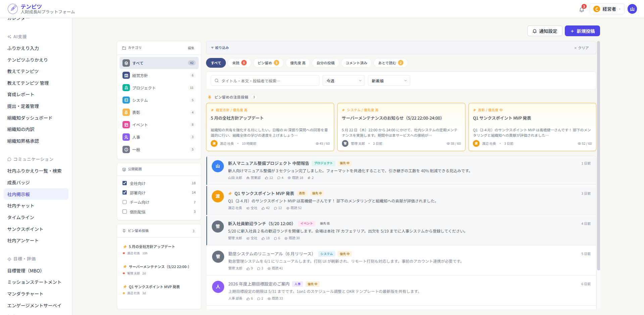Select the 優先度 高 filter tab

298,63
